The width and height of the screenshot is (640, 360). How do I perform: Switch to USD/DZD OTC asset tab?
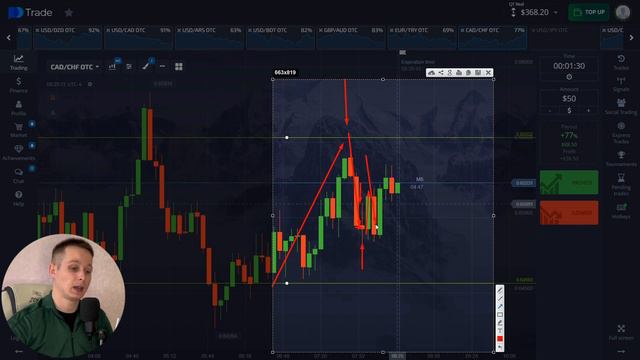point(67,37)
